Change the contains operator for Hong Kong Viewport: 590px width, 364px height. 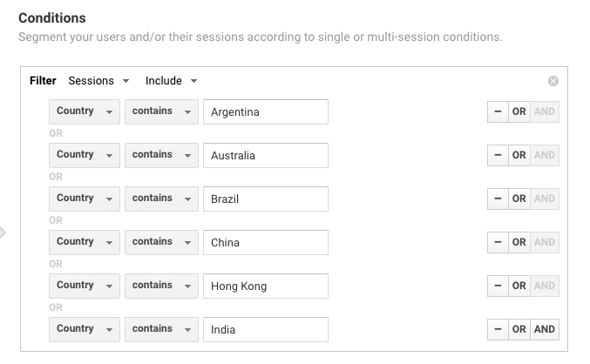coord(161,286)
